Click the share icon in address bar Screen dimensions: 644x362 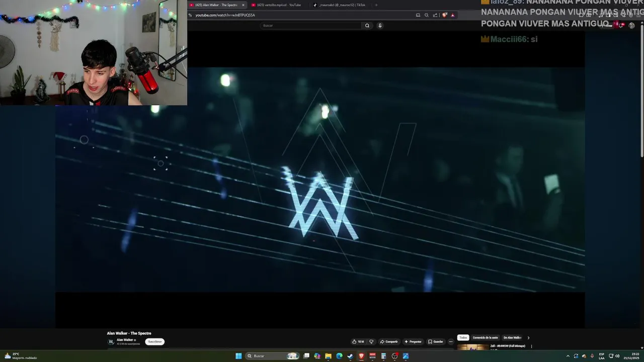435,15
